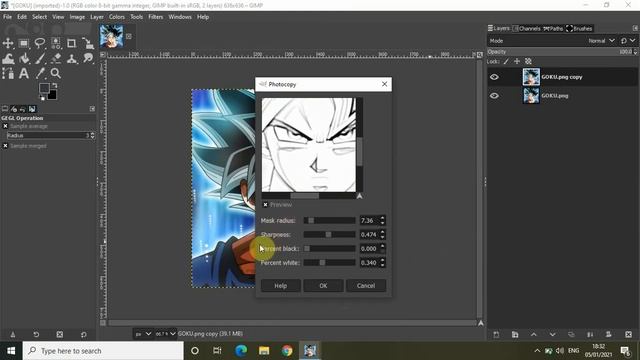Select the Paintbrush tool
This screenshot has width=640, height=360.
click(40, 59)
